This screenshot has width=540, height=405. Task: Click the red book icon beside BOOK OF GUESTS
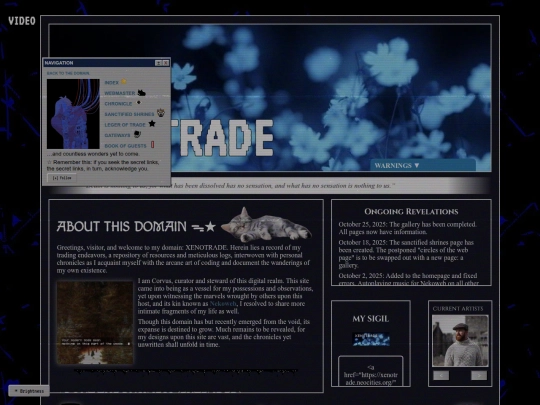(x=153, y=145)
